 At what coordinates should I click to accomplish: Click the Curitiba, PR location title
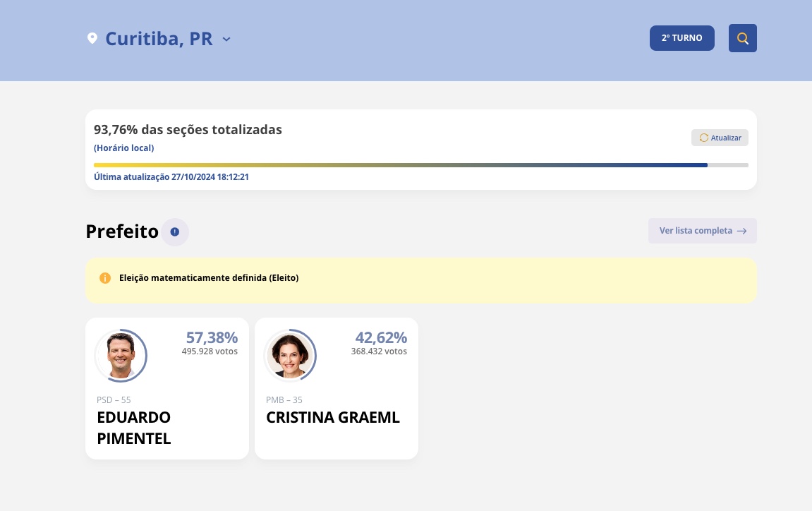[x=159, y=39]
